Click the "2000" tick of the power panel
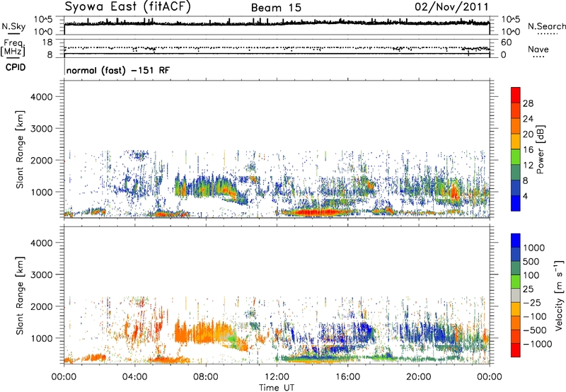The height and width of the screenshot is (392, 566). [x=42, y=160]
